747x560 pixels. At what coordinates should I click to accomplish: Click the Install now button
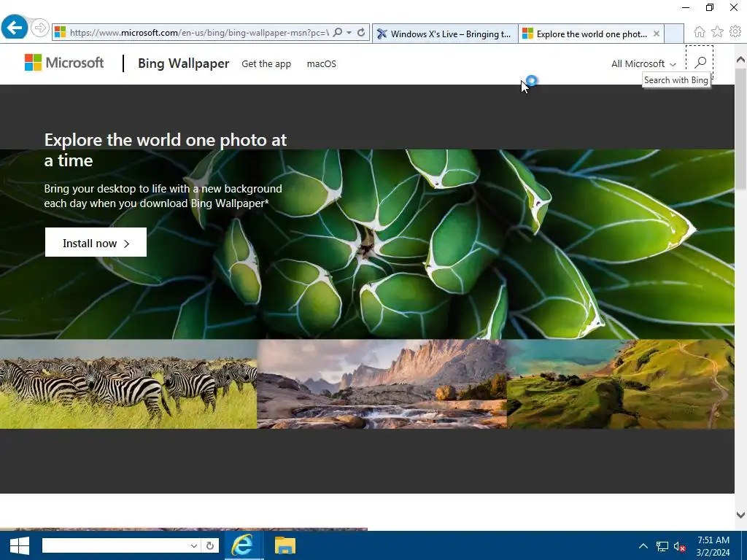(96, 242)
